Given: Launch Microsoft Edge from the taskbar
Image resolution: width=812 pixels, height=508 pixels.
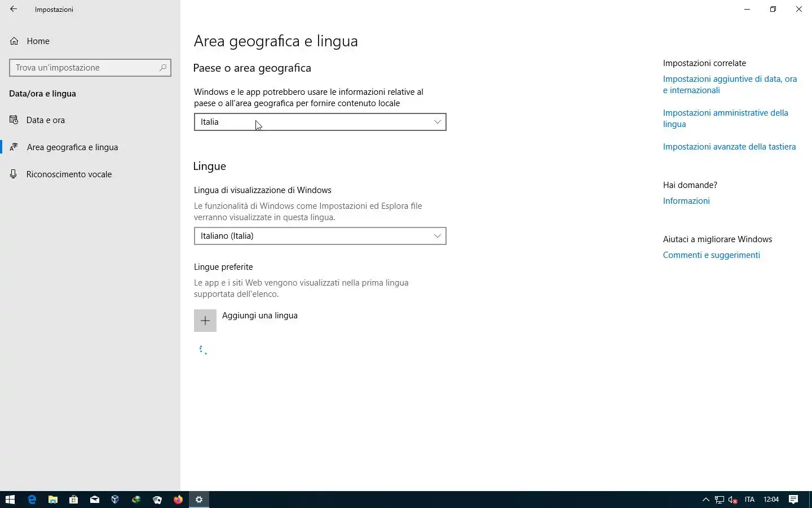Looking at the screenshot, I should (x=32, y=500).
